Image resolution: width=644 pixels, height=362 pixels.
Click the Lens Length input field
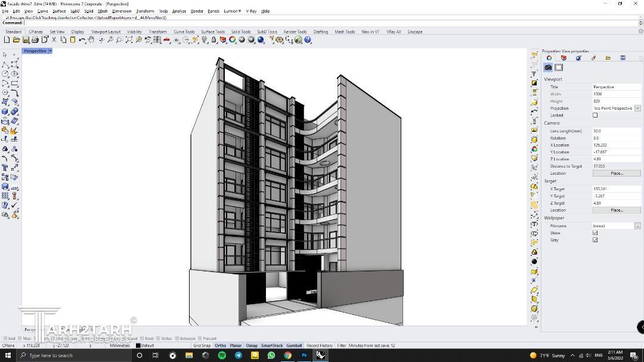(x=616, y=131)
